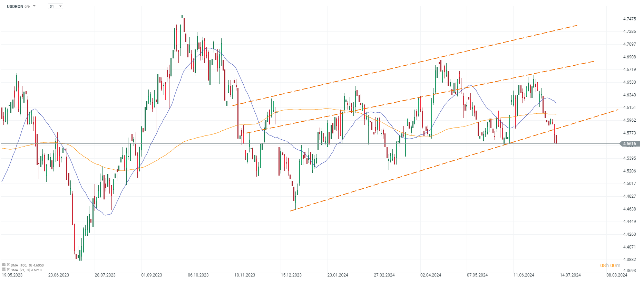Viewport: 644px width, 281px height.
Task: Remove the SMA 21 indicator
Action: [x=8, y=269]
